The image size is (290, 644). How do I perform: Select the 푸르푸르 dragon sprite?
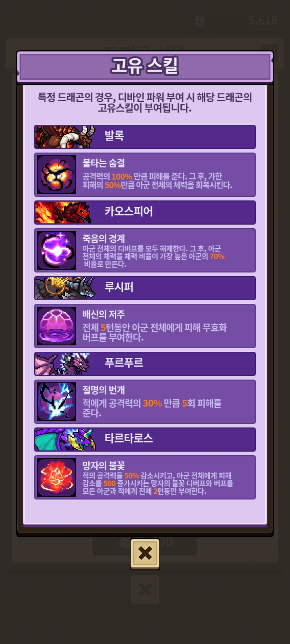(62, 363)
